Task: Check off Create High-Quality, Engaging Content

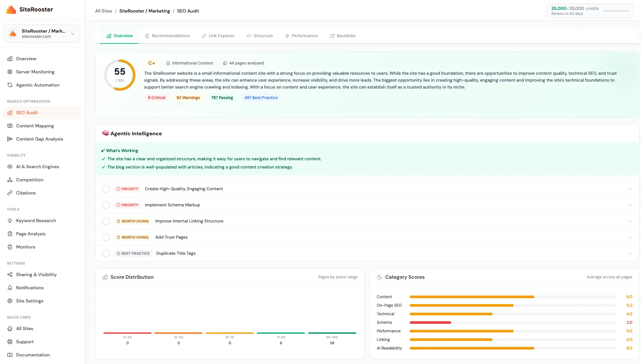Action: point(106,189)
